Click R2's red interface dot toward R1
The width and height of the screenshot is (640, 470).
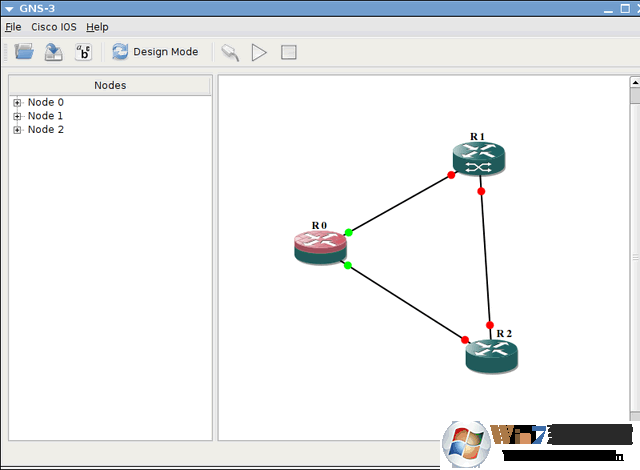pos(490,325)
